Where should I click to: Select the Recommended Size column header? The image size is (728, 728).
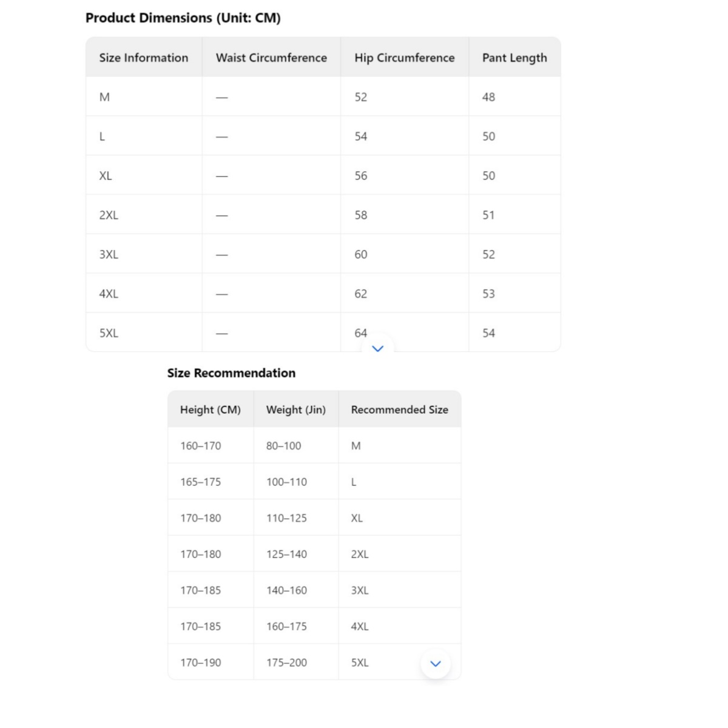click(399, 409)
